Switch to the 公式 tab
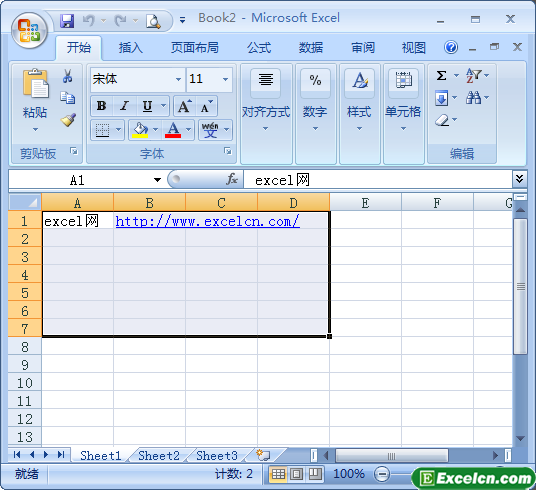Screen dimensions: 536x490 click(x=259, y=48)
